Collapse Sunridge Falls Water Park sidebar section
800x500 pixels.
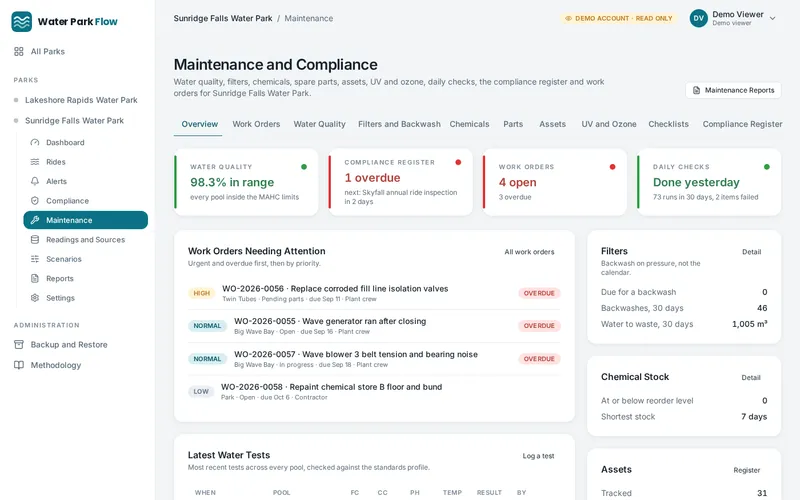tap(74, 120)
